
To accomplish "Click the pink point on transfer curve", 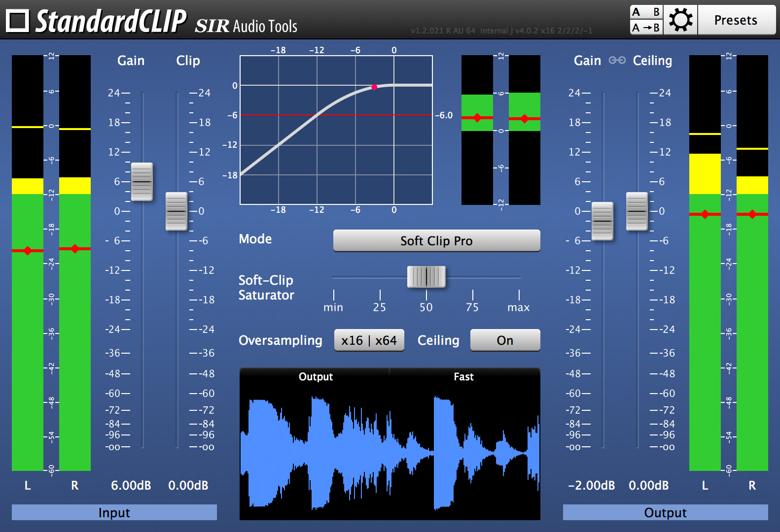I will pyautogui.click(x=374, y=87).
